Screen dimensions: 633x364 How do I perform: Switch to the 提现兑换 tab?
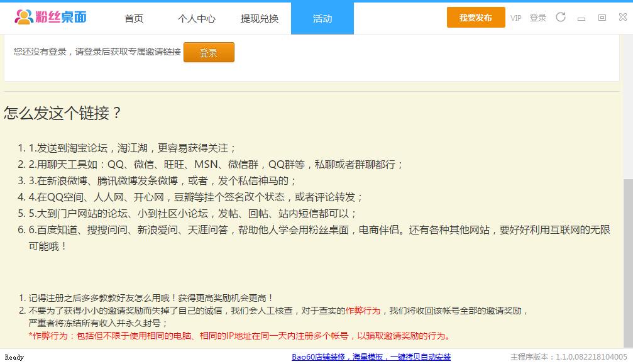click(x=260, y=18)
